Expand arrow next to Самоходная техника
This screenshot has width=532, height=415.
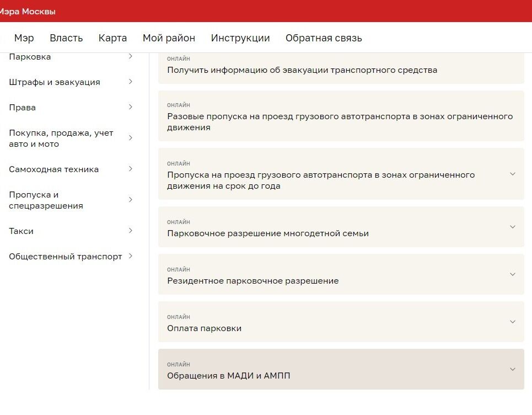(131, 169)
